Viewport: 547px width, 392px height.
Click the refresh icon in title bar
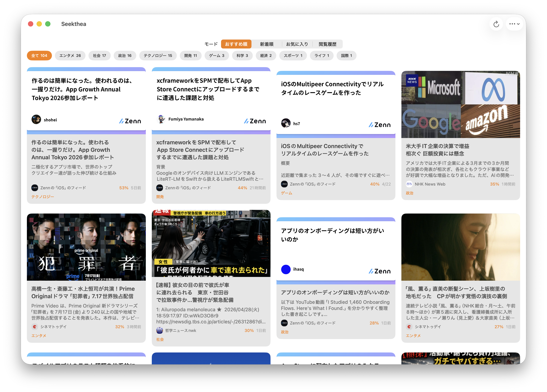click(496, 24)
